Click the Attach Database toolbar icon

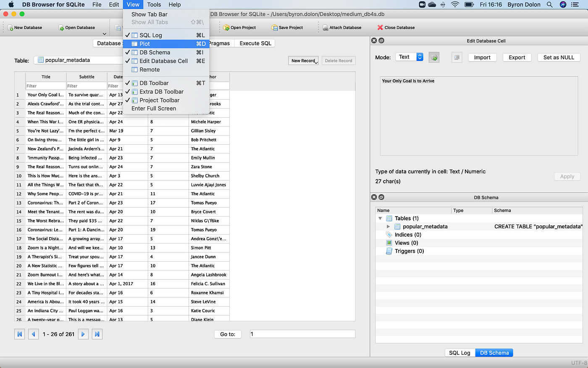click(325, 28)
